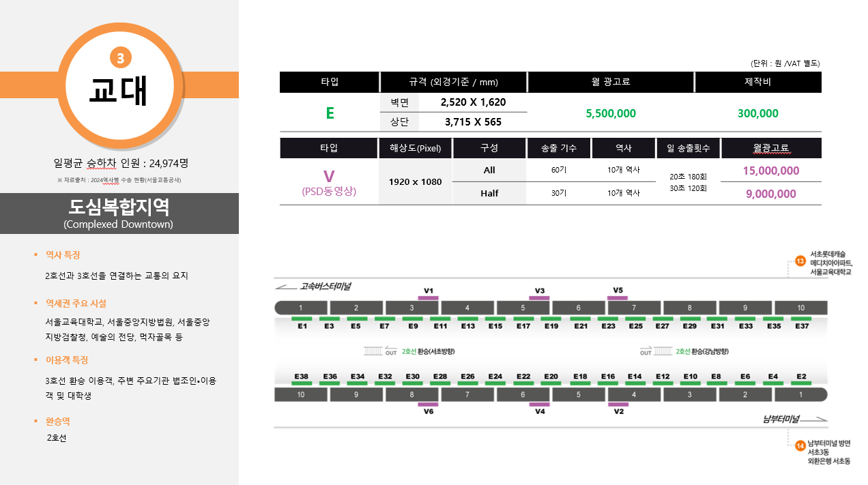Select upper platform car 5

[523, 308]
